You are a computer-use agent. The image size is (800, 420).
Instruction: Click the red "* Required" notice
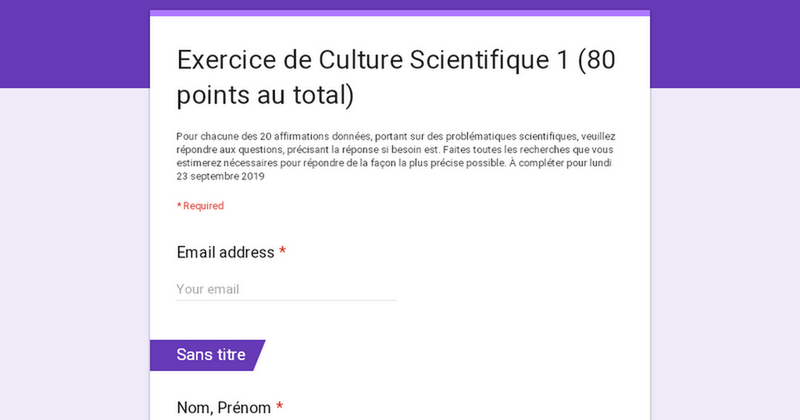(200, 206)
